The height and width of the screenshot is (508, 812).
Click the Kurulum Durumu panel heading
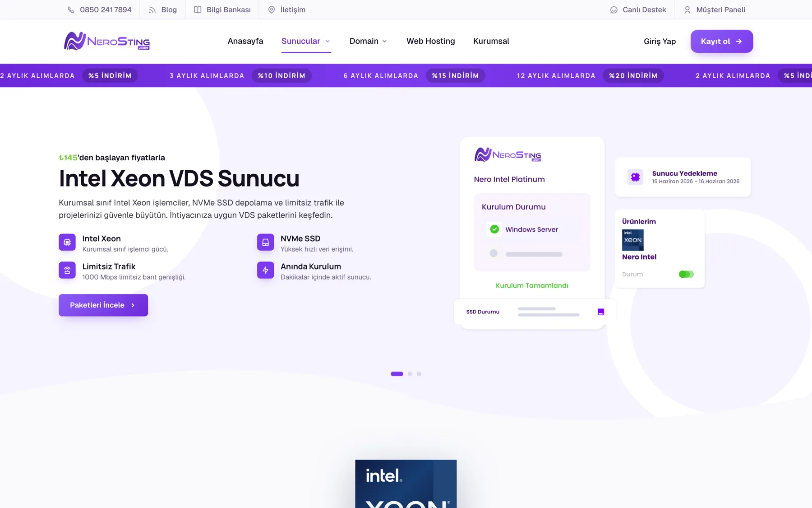click(514, 207)
